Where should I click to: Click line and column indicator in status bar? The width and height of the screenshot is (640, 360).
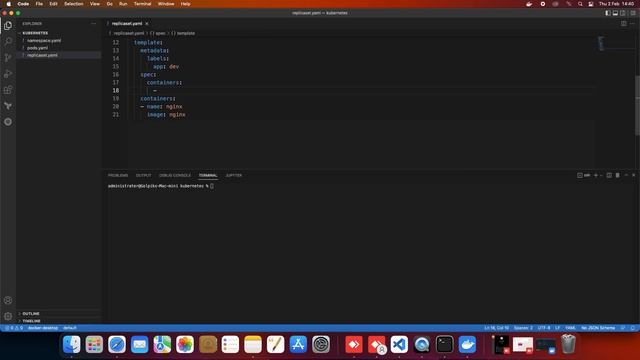pyautogui.click(x=497, y=328)
